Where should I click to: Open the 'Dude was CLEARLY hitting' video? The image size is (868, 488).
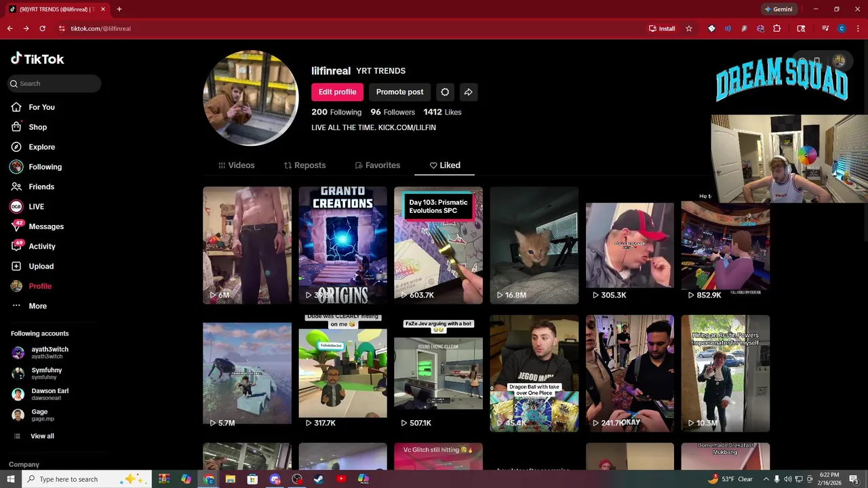pyautogui.click(x=342, y=373)
